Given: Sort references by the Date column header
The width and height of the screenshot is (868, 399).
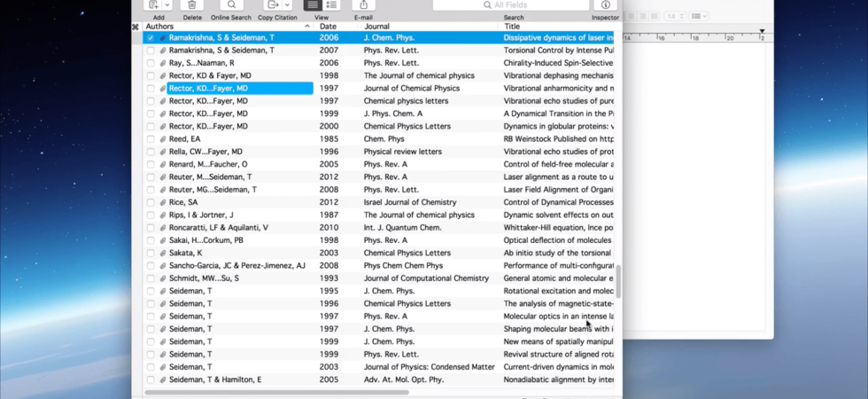Looking at the screenshot, I should (328, 27).
